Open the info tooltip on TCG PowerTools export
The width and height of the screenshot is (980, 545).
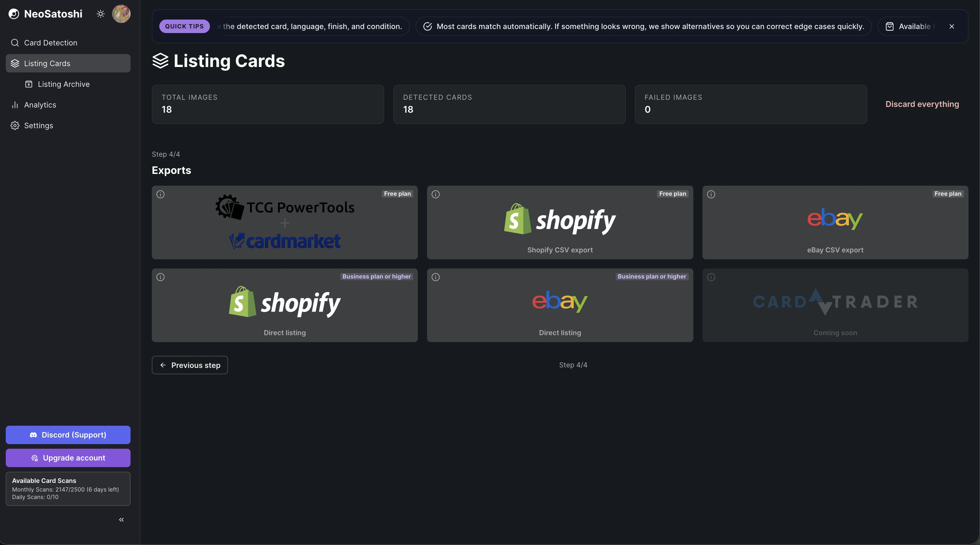(x=160, y=194)
